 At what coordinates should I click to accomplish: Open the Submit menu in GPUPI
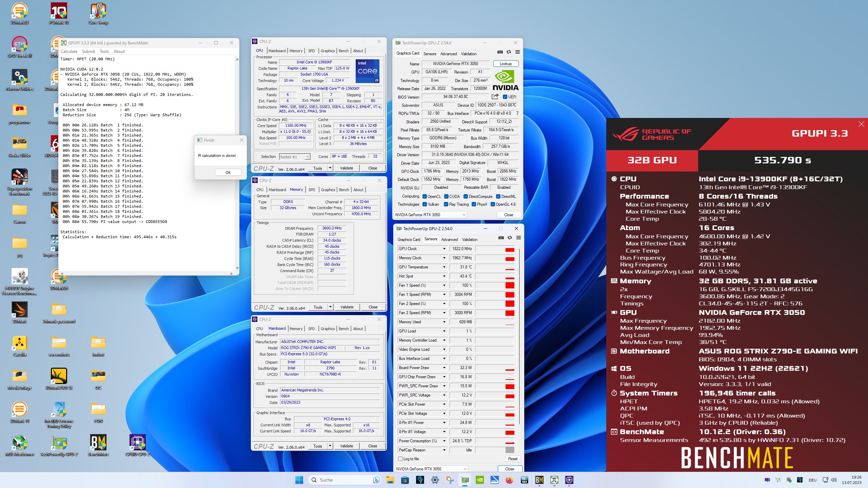tap(88, 52)
